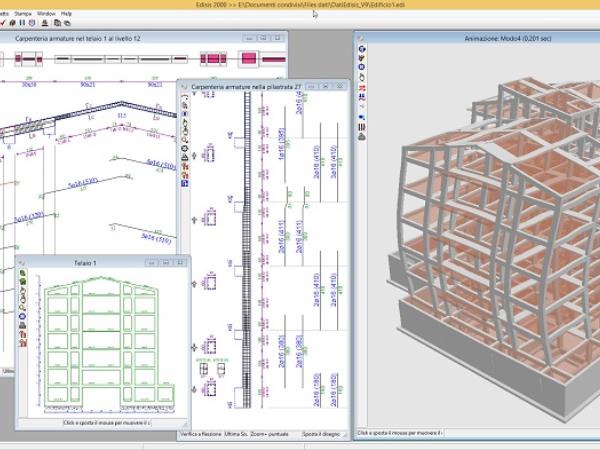Click the Telaio 1 status bar message

pyautogui.click(x=107, y=423)
